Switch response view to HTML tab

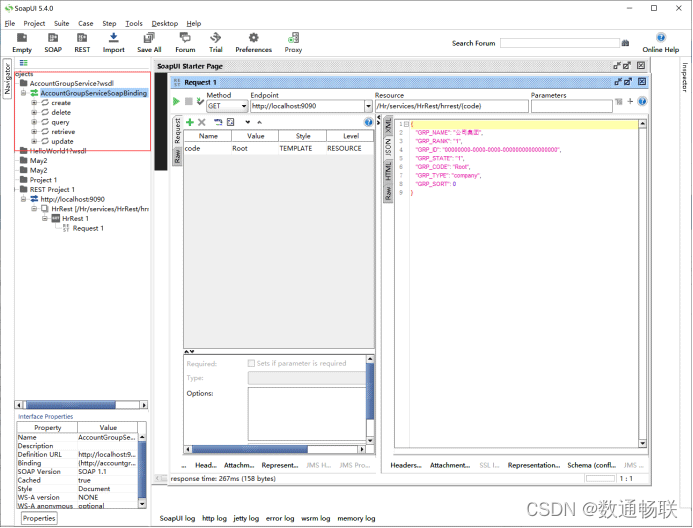pos(388,171)
